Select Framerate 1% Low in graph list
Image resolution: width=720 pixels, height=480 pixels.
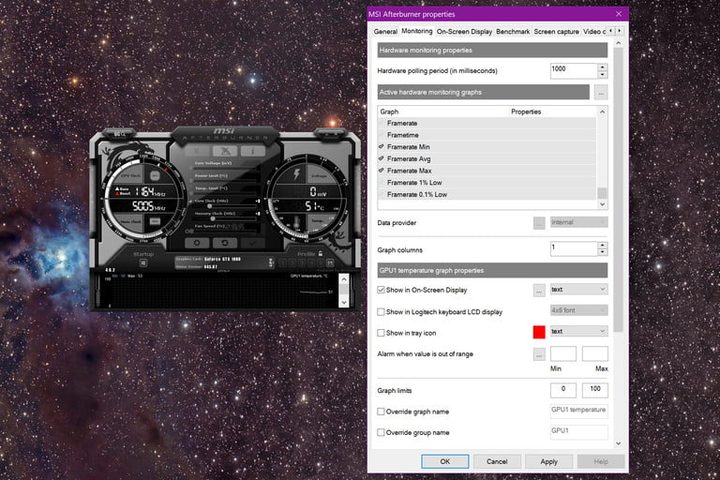487,182
